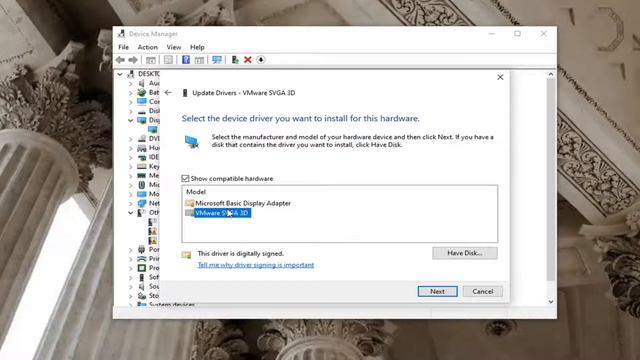Expand the IDE controllers category arrow
The height and width of the screenshot is (360, 640).
131,158
